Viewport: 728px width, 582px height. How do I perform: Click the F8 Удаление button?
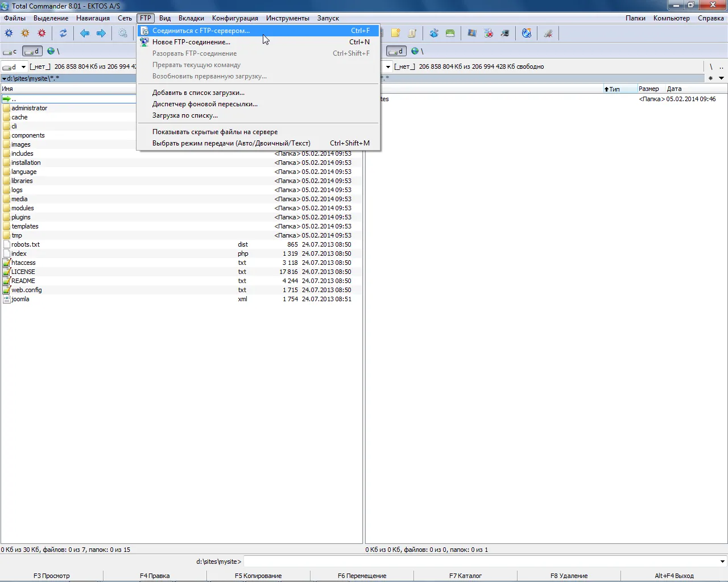pyautogui.click(x=569, y=576)
